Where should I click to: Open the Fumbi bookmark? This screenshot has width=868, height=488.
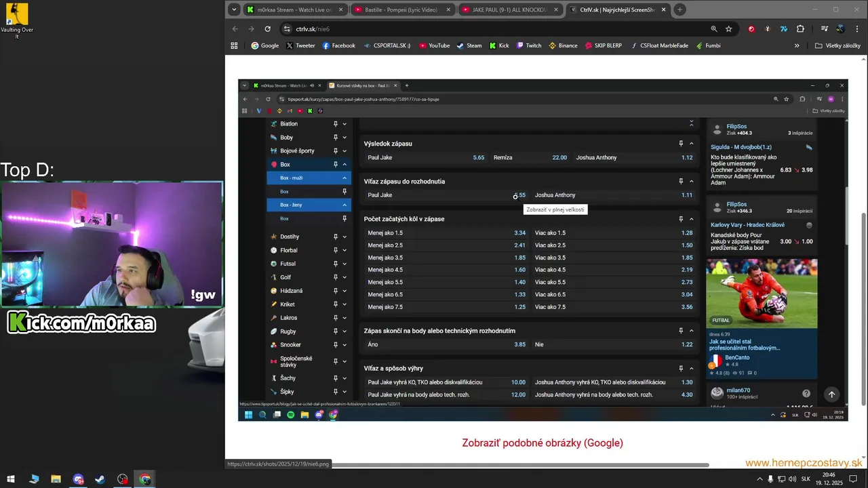click(x=707, y=45)
